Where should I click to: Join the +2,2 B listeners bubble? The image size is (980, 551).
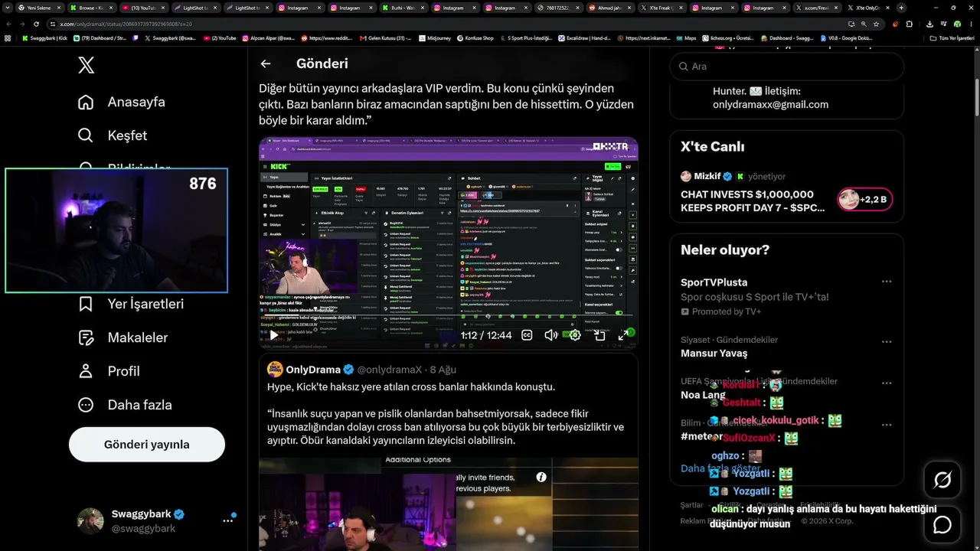pos(865,200)
